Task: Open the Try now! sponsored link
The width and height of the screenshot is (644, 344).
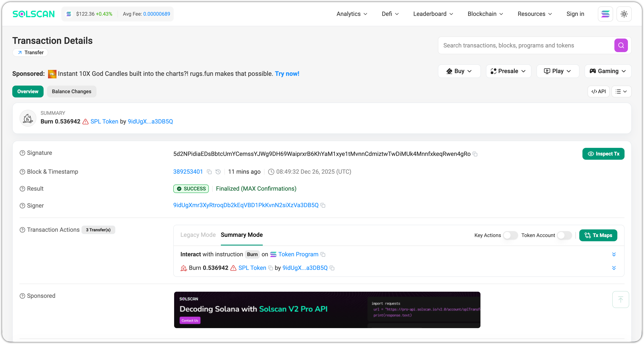Action: coord(287,74)
